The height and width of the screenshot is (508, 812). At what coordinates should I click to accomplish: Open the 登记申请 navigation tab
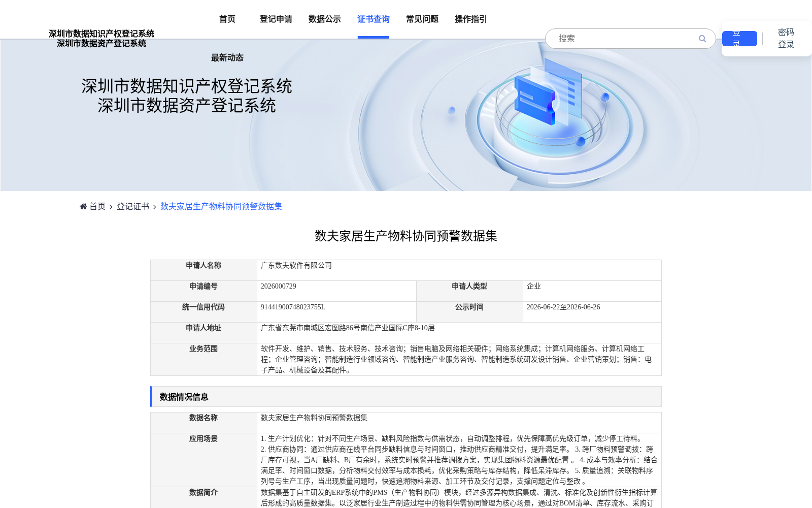tap(276, 19)
